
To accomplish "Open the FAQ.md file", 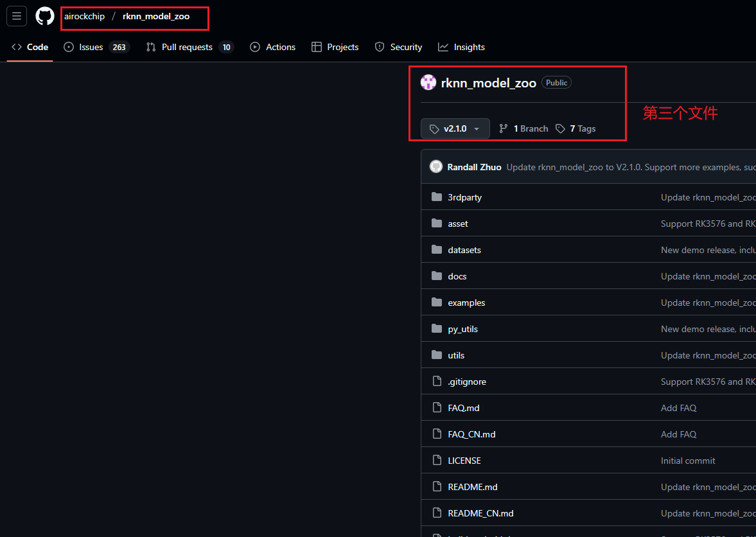I will [x=464, y=408].
